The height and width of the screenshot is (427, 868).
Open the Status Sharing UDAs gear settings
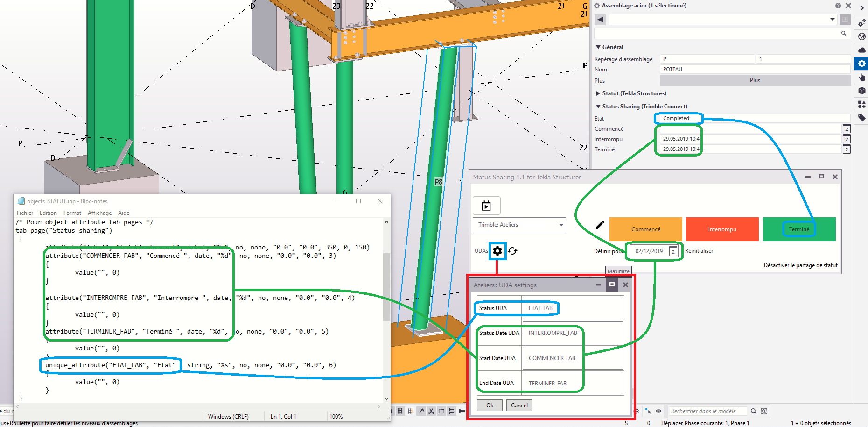[497, 251]
